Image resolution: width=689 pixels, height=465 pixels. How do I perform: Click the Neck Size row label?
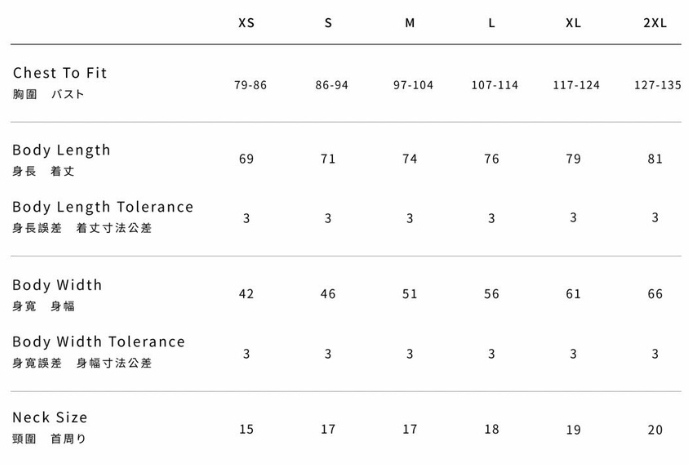50,417
